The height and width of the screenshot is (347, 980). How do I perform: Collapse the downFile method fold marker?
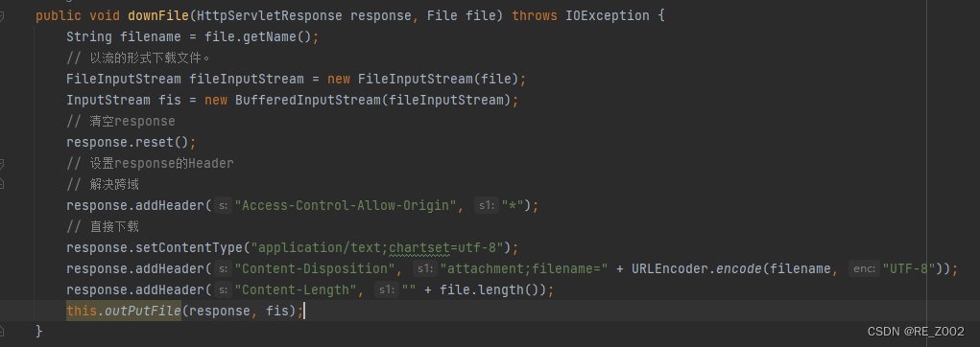pyautogui.click(x=2, y=16)
